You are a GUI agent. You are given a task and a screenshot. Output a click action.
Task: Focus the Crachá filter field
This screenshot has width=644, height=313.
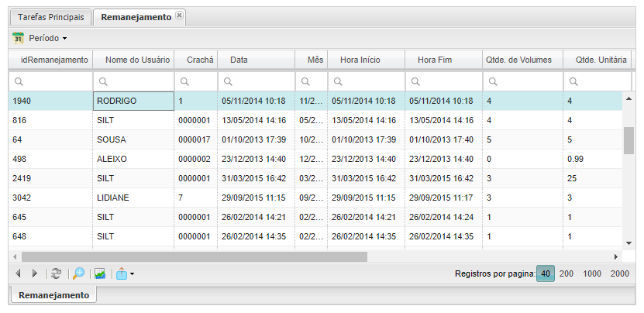[x=196, y=82]
